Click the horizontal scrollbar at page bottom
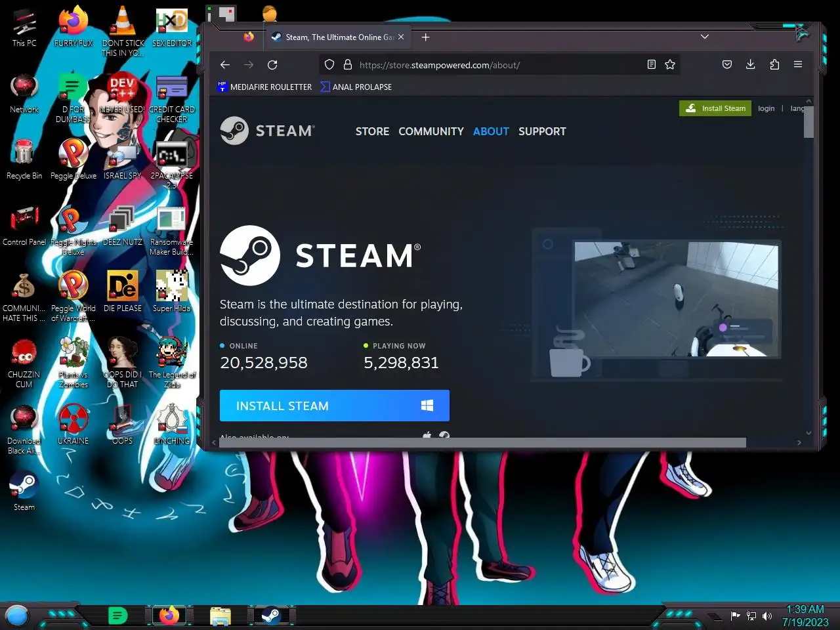The image size is (840, 630). pos(482,443)
